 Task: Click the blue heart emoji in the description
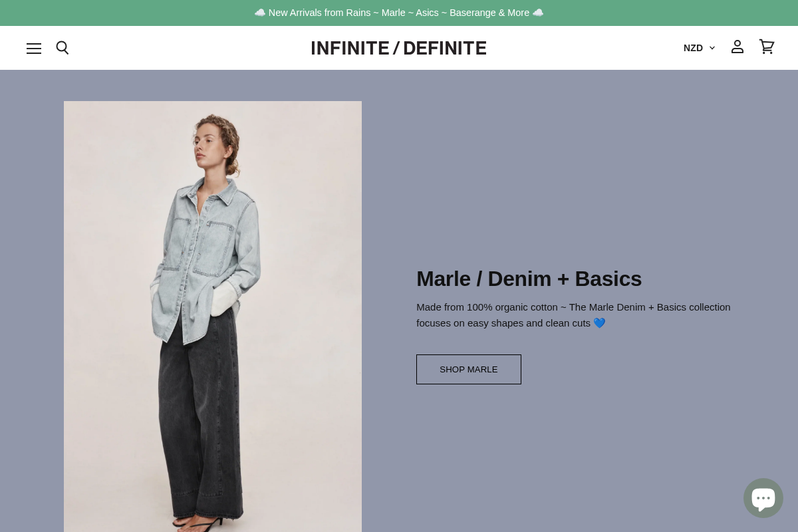pos(599,323)
